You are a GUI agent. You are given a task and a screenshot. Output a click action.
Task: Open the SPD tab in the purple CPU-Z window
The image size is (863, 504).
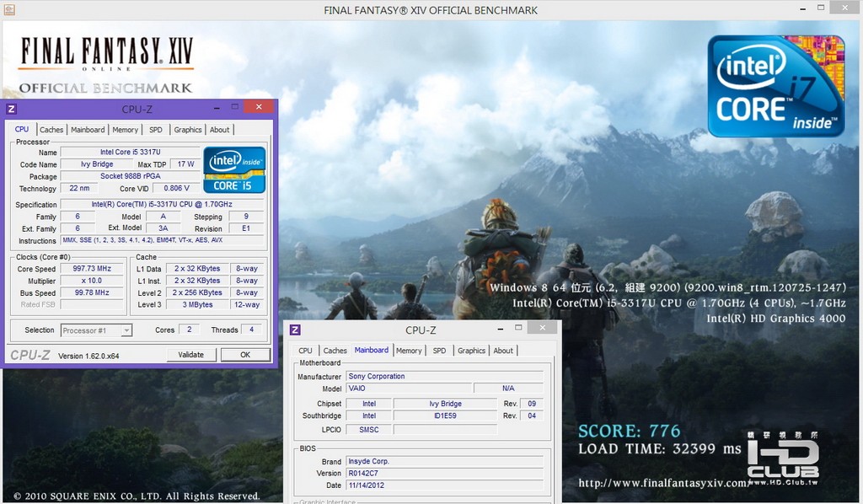pyautogui.click(x=156, y=130)
